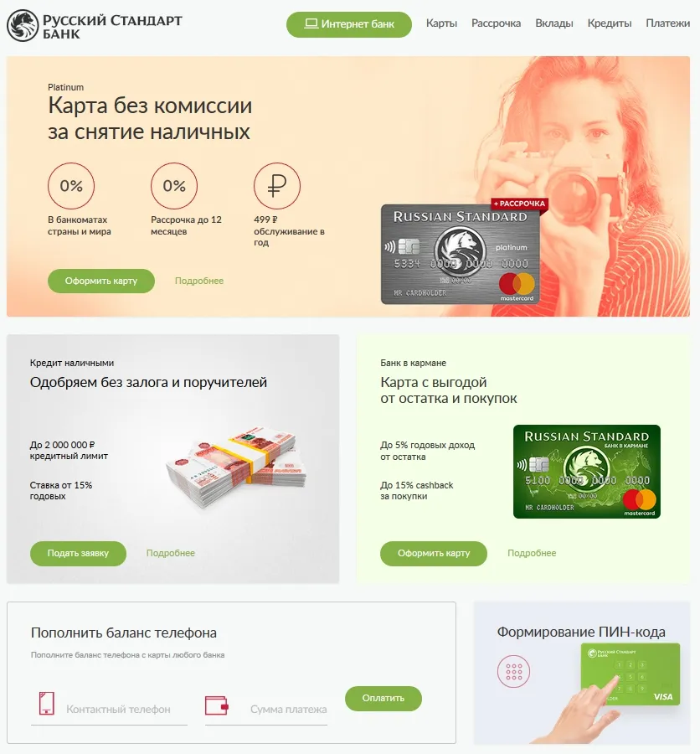Click the laptop icon in Интернет банк button

click(311, 23)
